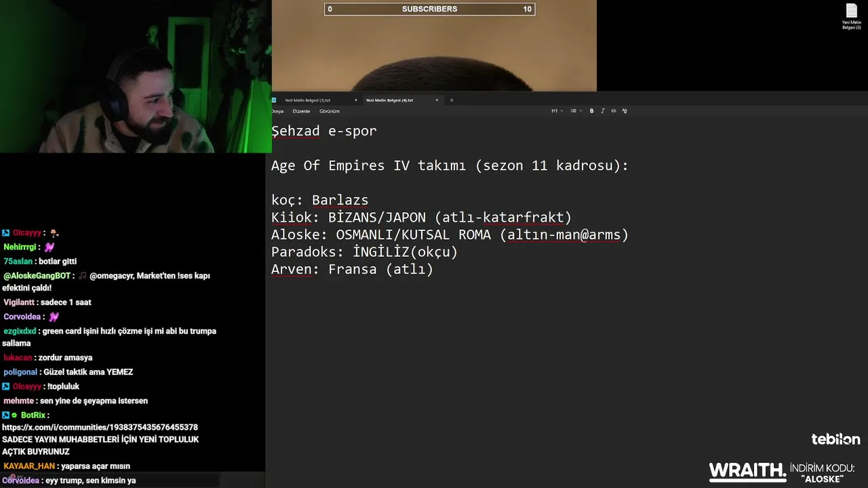Image resolution: width=868 pixels, height=488 pixels.
Task: Click chat username @AloskeGangBOT
Action: pyautogui.click(x=37, y=276)
